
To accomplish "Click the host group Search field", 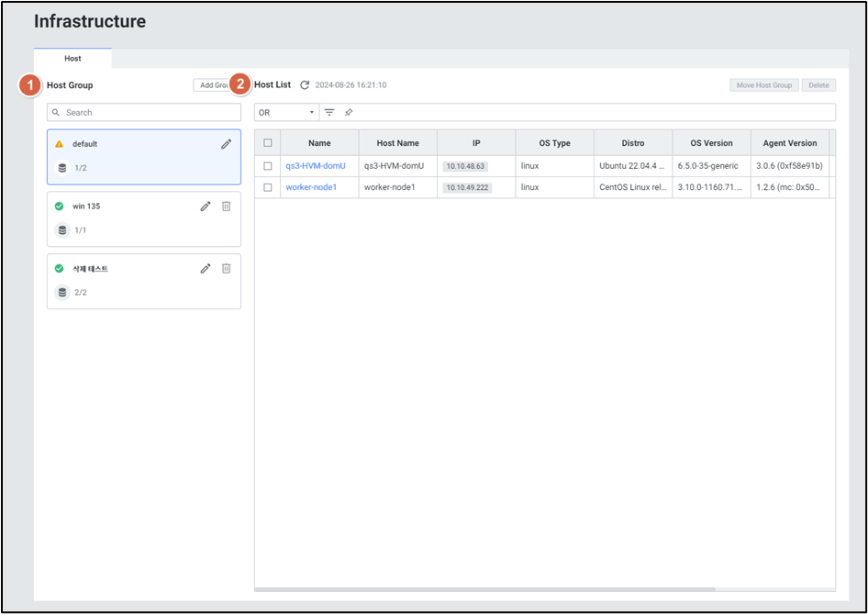I will (144, 113).
